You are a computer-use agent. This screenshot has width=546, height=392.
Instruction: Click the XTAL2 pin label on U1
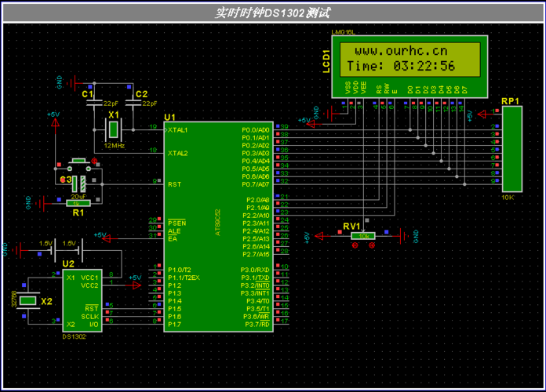click(177, 153)
